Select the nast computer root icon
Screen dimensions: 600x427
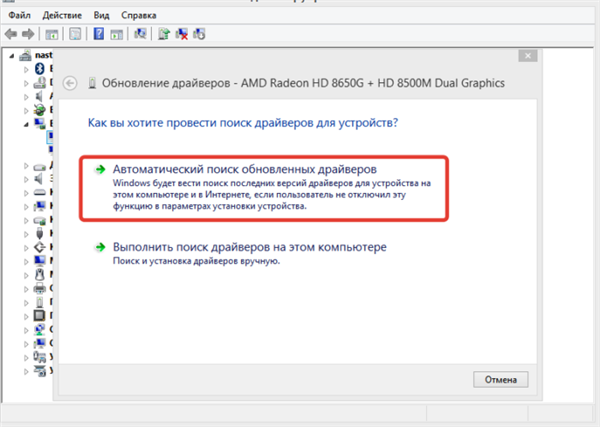click(x=25, y=55)
